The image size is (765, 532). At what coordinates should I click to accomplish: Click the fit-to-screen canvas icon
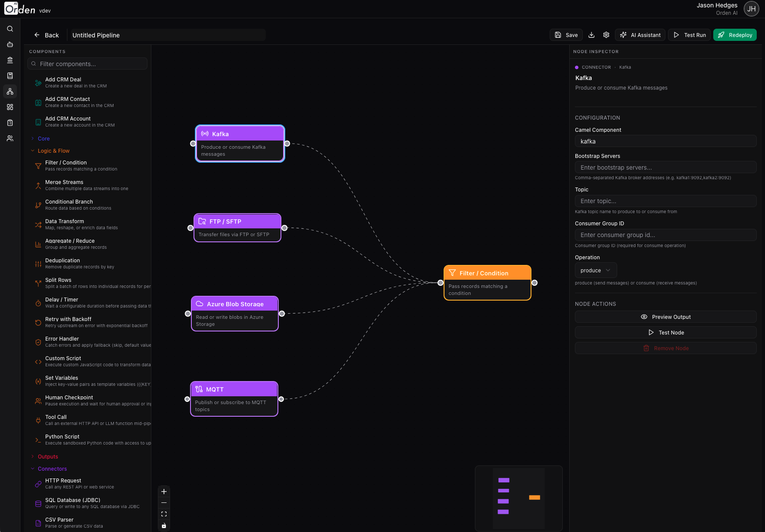(x=164, y=514)
